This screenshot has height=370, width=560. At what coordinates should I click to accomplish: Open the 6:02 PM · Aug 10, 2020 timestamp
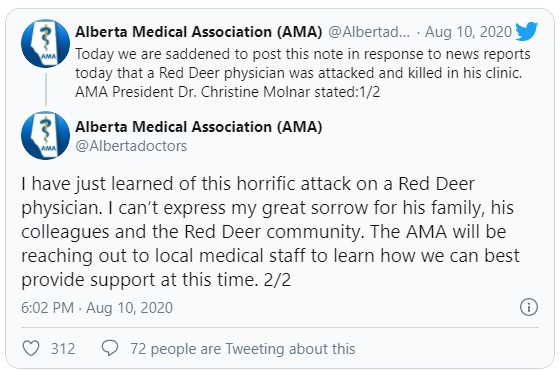pos(97,308)
